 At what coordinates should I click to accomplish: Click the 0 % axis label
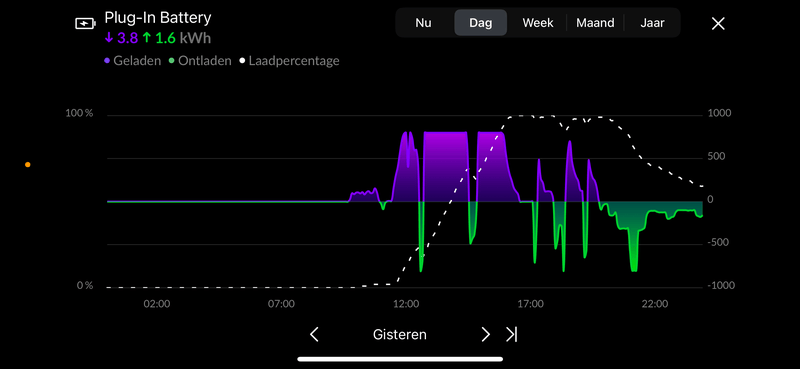85,285
